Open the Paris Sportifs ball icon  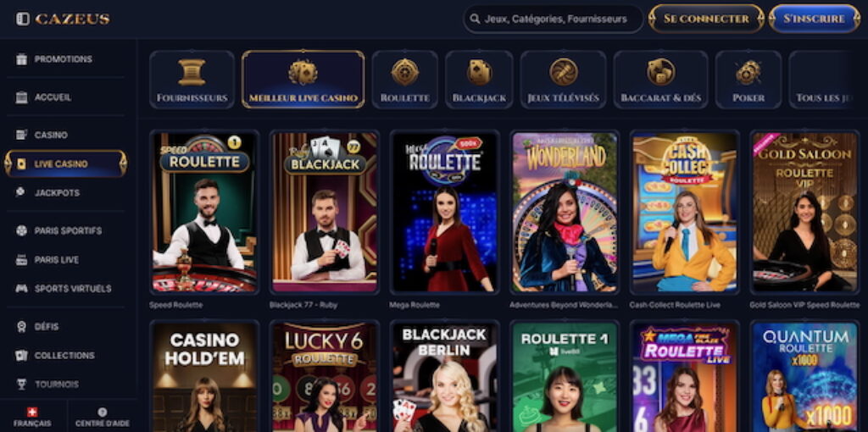click(21, 230)
